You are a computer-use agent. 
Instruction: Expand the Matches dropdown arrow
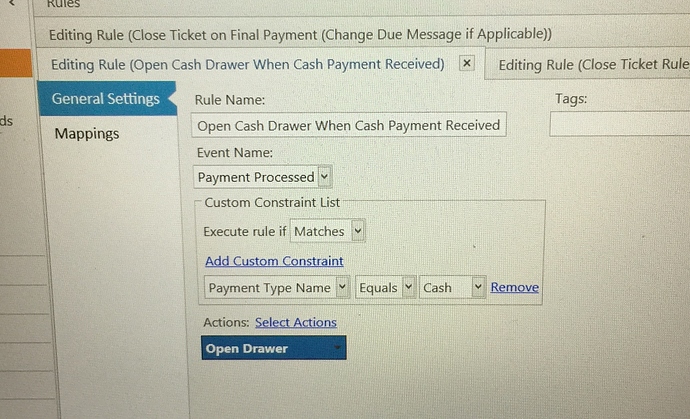(358, 231)
